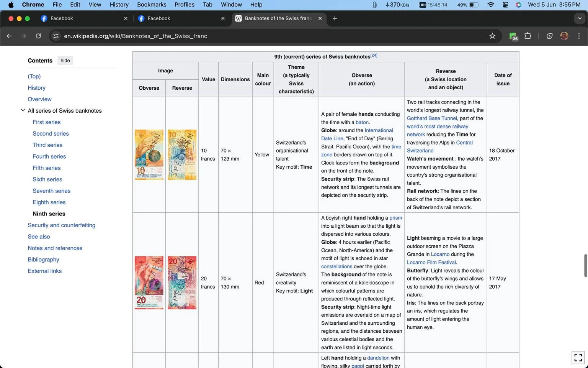Image resolution: width=588 pixels, height=368 pixels.
Task: Open the Locarno Film Festival link
Action: point(431,263)
